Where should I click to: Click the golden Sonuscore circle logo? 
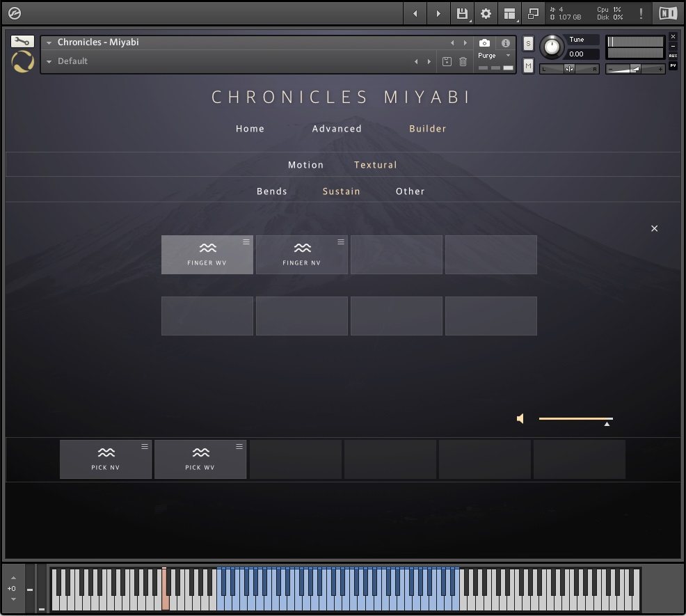(23, 61)
